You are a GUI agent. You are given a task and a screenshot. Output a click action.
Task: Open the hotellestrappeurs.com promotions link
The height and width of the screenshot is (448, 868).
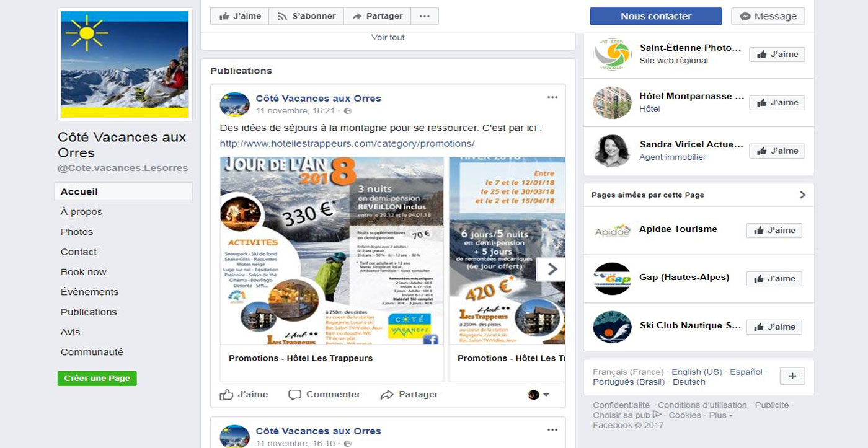(x=347, y=143)
